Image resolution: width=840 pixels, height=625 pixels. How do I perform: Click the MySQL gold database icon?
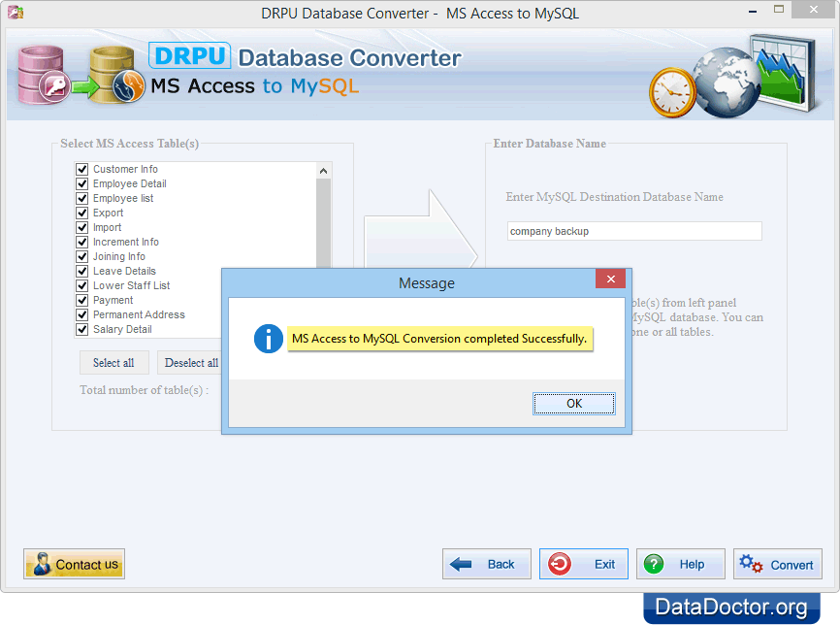point(116,75)
